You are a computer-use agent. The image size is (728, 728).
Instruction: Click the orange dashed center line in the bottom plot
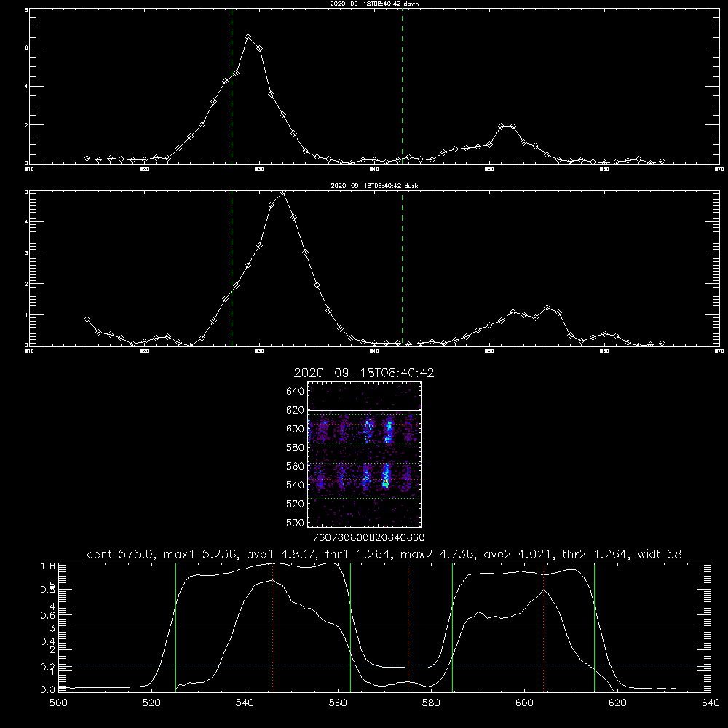tap(408, 627)
